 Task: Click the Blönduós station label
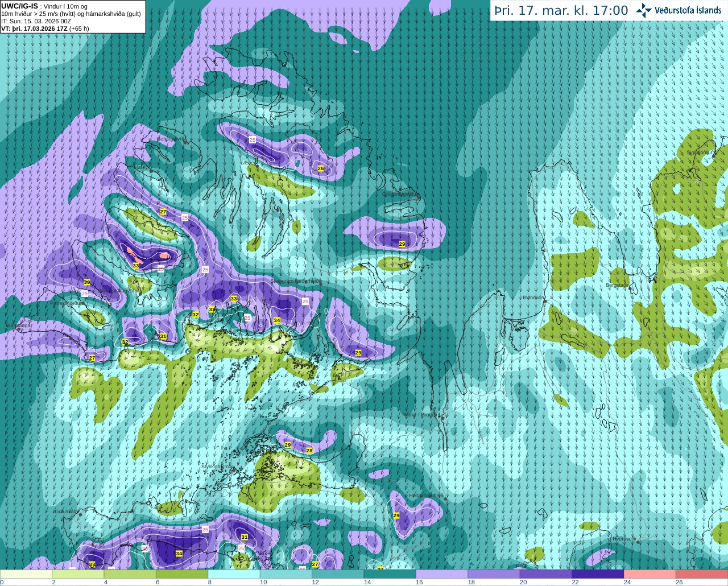pyautogui.click(x=533, y=298)
